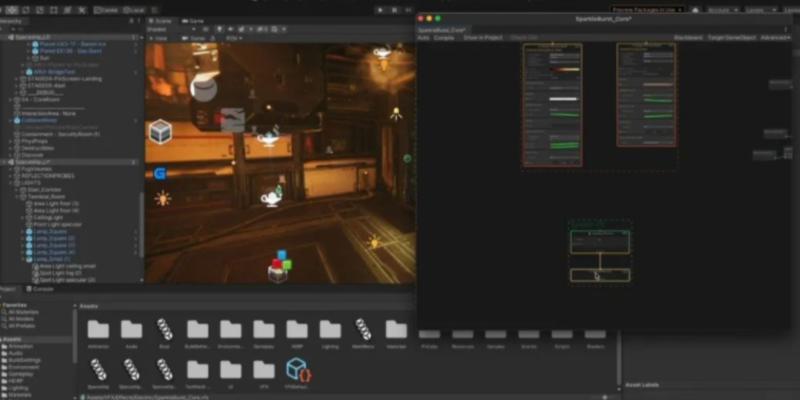This screenshot has height=400, width=800.
Task: Open the Account dropdown
Action: pos(721,10)
